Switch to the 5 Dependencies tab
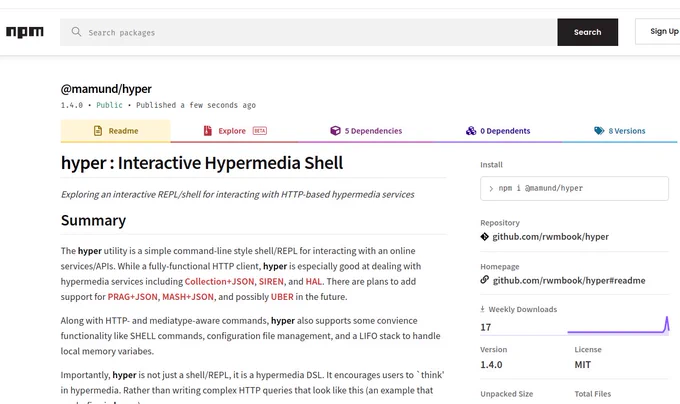 pos(366,130)
